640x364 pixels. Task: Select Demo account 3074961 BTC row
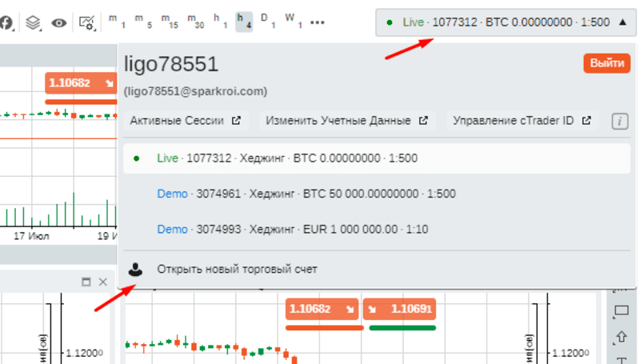coord(377,194)
